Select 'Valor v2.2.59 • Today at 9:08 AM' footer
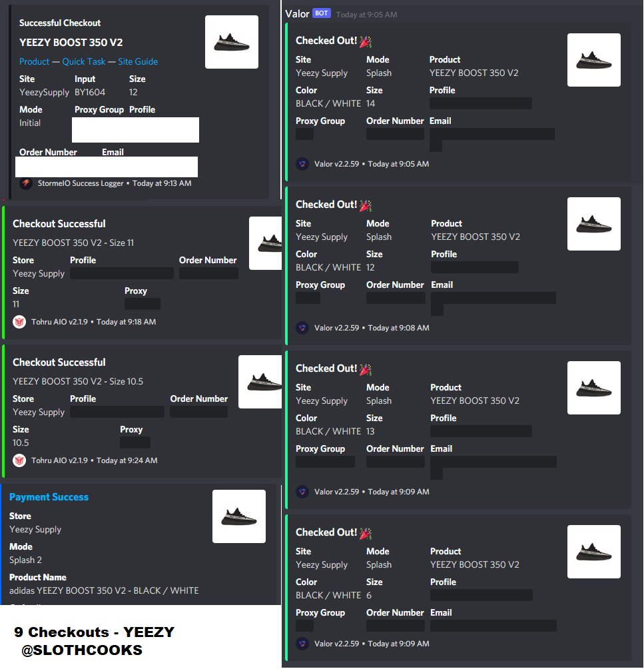This screenshot has width=644, height=669. tap(372, 328)
